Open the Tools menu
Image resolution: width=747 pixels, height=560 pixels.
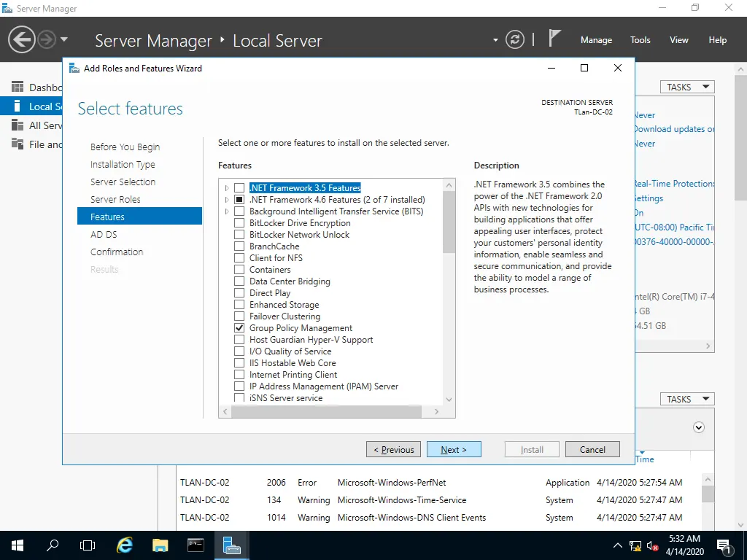pyautogui.click(x=640, y=40)
